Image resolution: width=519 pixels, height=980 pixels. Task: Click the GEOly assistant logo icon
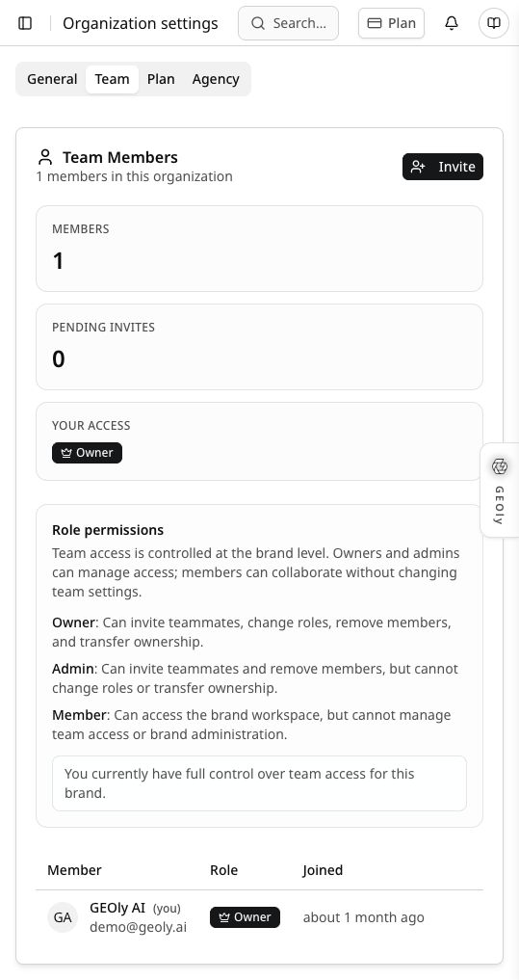point(500,466)
